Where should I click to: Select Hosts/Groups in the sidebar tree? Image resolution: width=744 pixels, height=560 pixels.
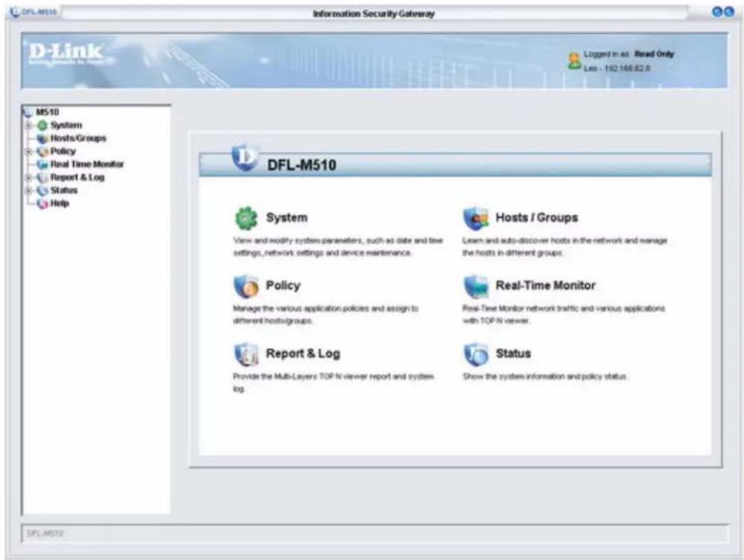78,139
